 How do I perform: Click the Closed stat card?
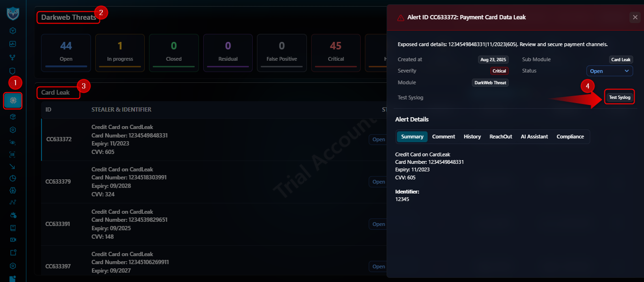point(173,53)
